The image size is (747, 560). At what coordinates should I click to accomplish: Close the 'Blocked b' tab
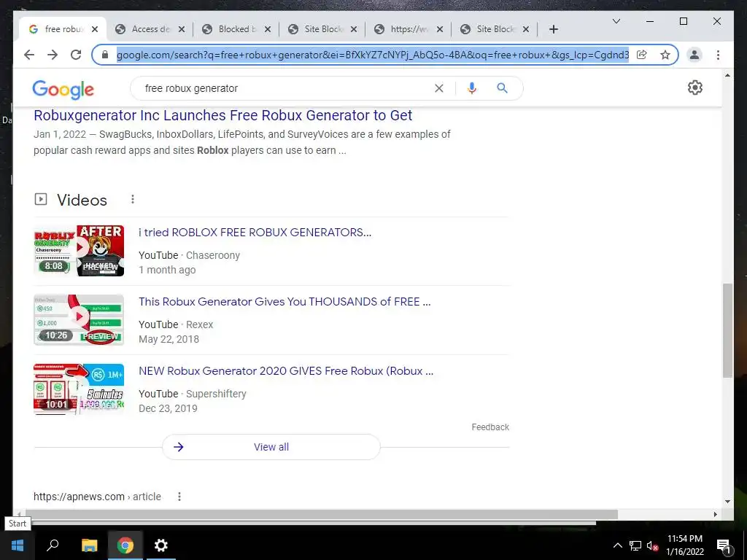coord(268,29)
